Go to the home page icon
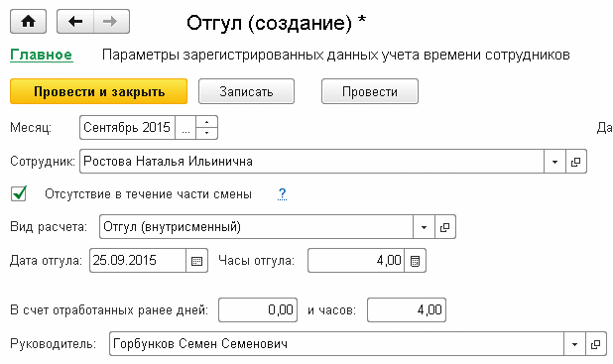Screen dimensions: 613x364 (28, 22)
